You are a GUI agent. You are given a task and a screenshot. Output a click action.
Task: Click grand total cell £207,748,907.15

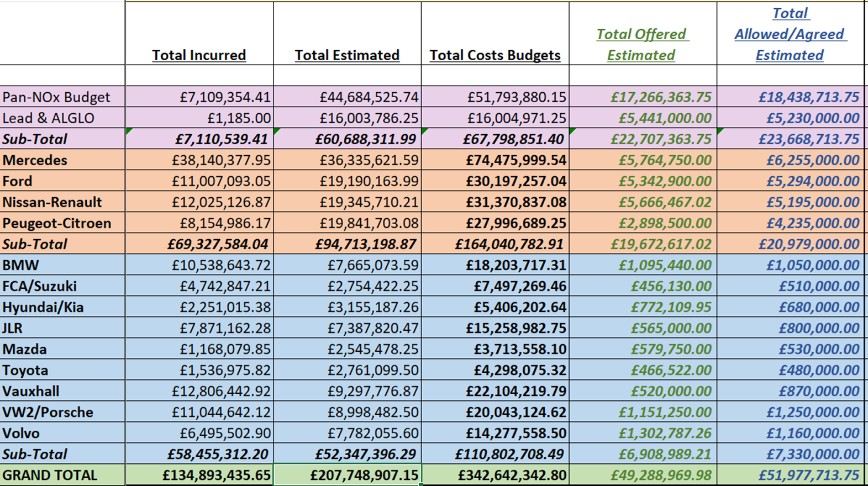348,475
